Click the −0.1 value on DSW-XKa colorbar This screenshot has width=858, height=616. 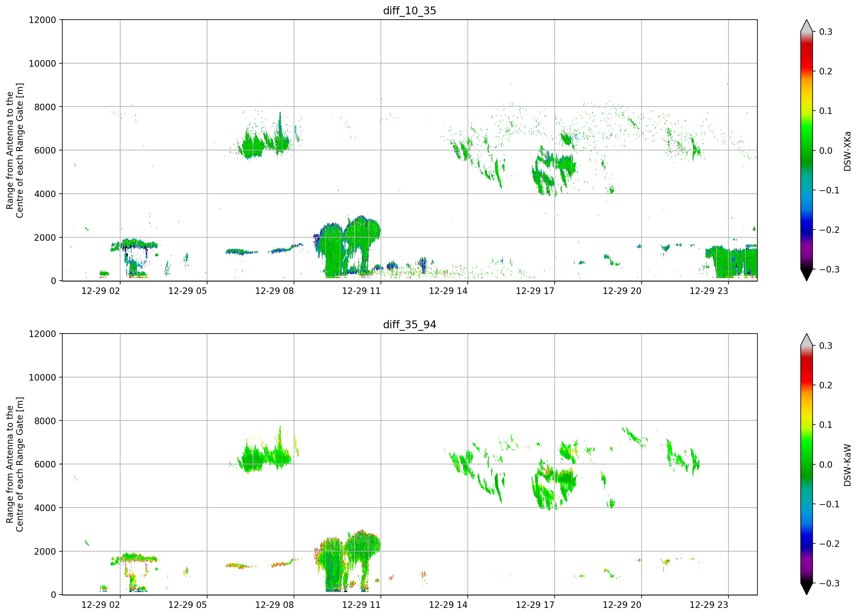(829, 190)
